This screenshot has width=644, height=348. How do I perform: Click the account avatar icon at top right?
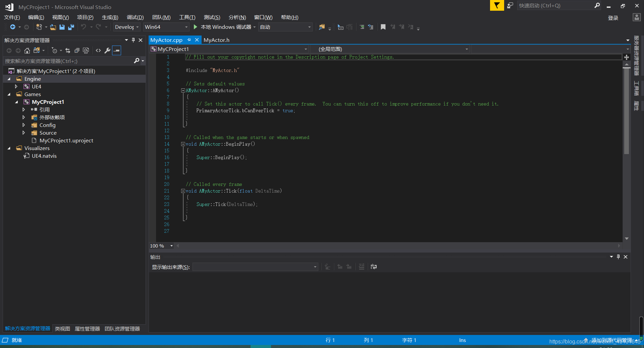(636, 17)
